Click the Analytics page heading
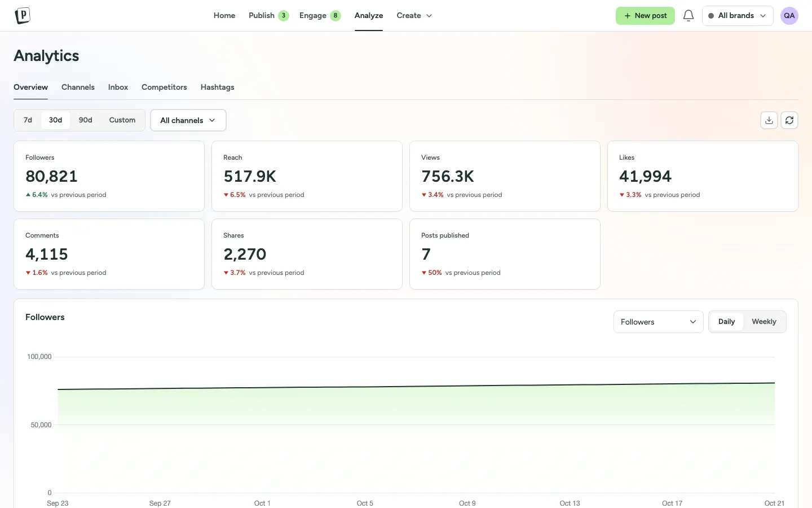 pyautogui.click(x=46, y=56)
